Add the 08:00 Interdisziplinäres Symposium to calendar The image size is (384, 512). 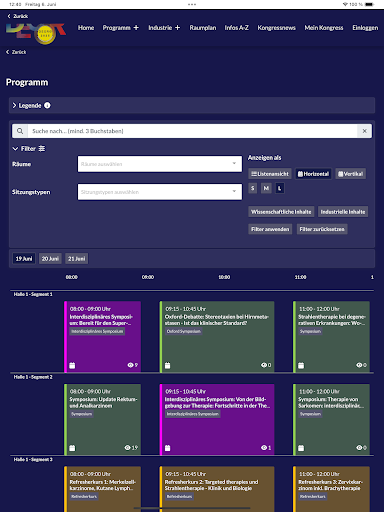tap(72, 365)
